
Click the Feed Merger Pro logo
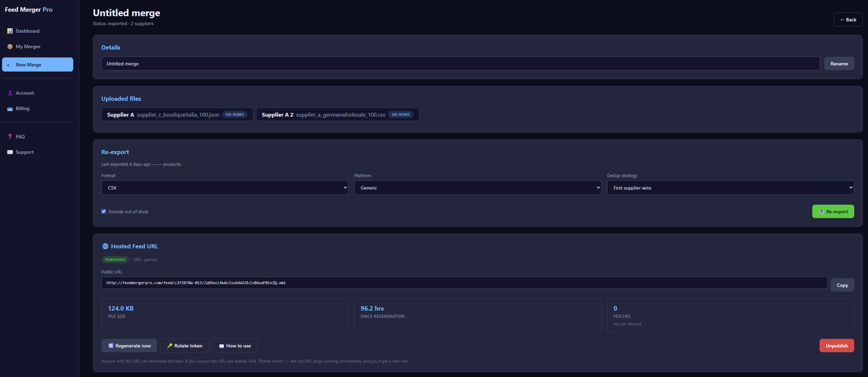coord(29,10)
